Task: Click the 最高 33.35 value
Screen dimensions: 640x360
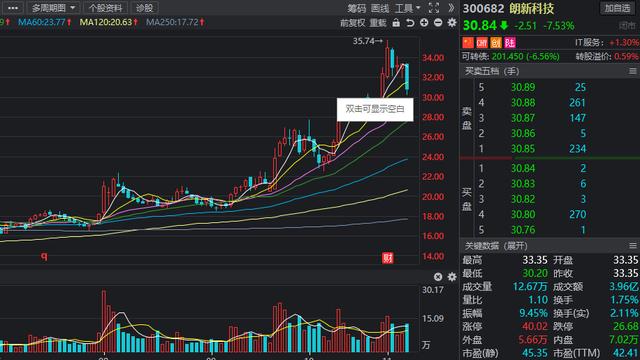Action: (535, 260)
